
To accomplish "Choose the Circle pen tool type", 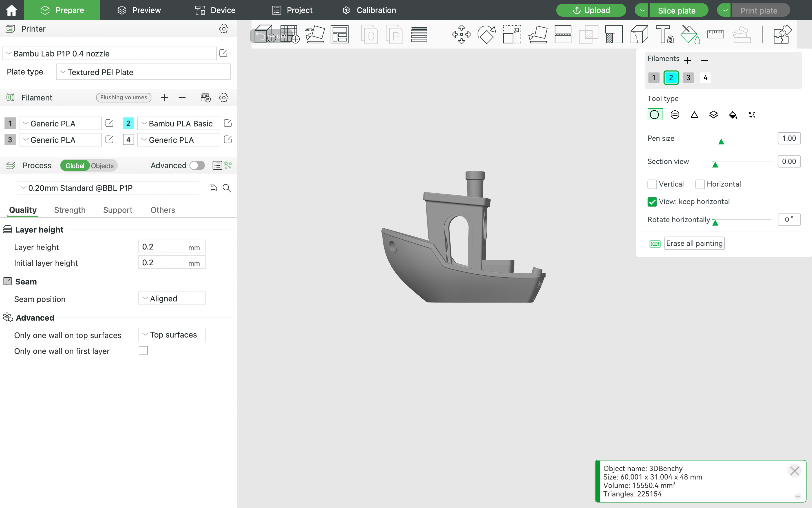I will pos(655,115).
